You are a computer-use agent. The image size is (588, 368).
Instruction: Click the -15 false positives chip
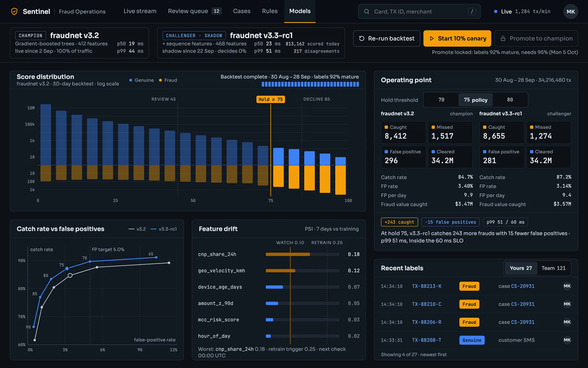450,222
